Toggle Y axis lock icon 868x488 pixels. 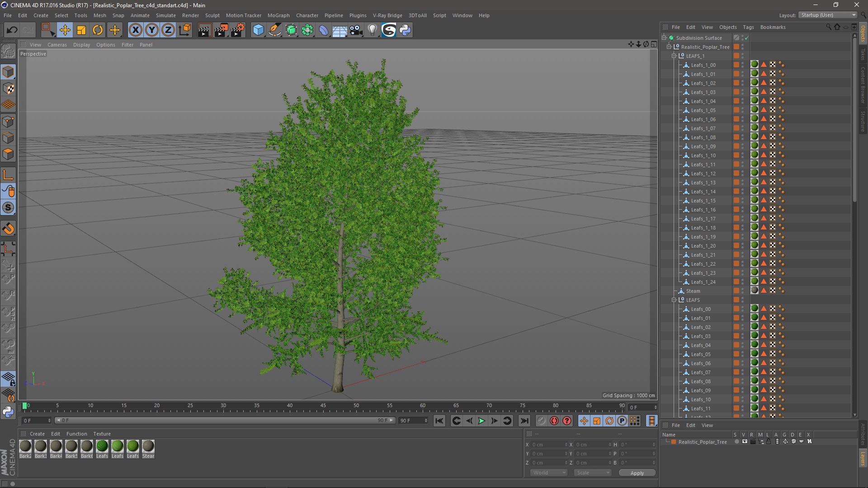tap(152, 30)
